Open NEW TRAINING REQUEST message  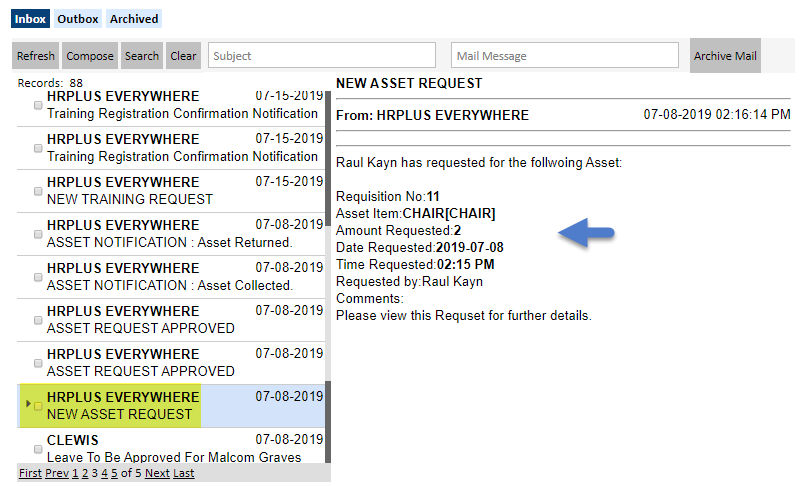pos(130,199)
